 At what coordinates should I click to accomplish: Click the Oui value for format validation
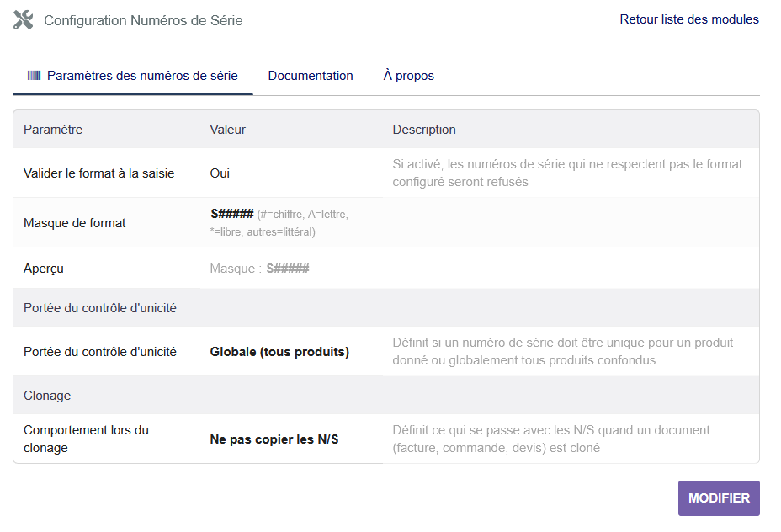pyautogui.click(x=220, y=173)
